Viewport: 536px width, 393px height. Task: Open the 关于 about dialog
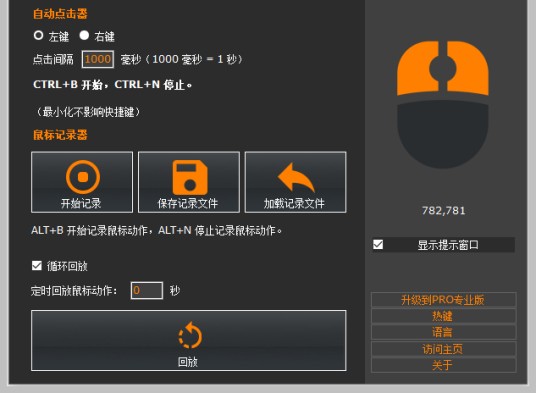click(x=443, y=365)
